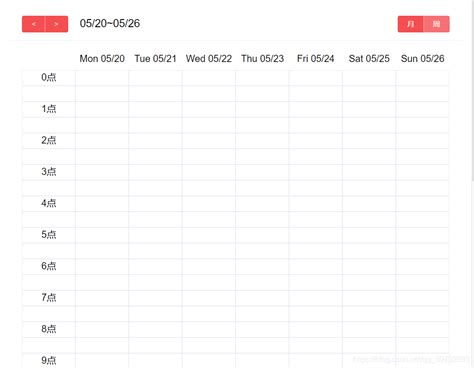Click the page vertical scrollbar
This screenshot has width=474, height=368.
tap(472, 90)
